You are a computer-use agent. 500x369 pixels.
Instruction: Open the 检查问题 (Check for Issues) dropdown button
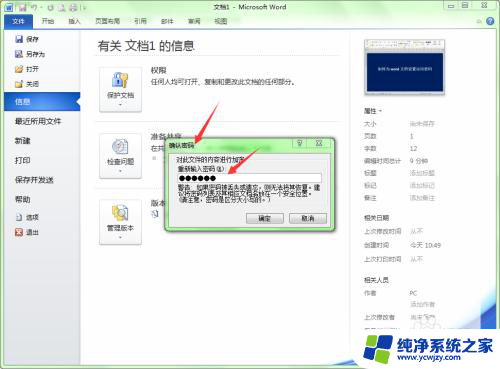tap(120, 156)
